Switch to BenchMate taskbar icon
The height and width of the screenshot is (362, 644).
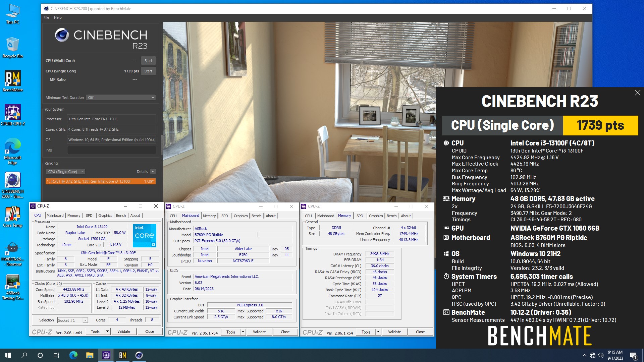click(x=123, y=355)
